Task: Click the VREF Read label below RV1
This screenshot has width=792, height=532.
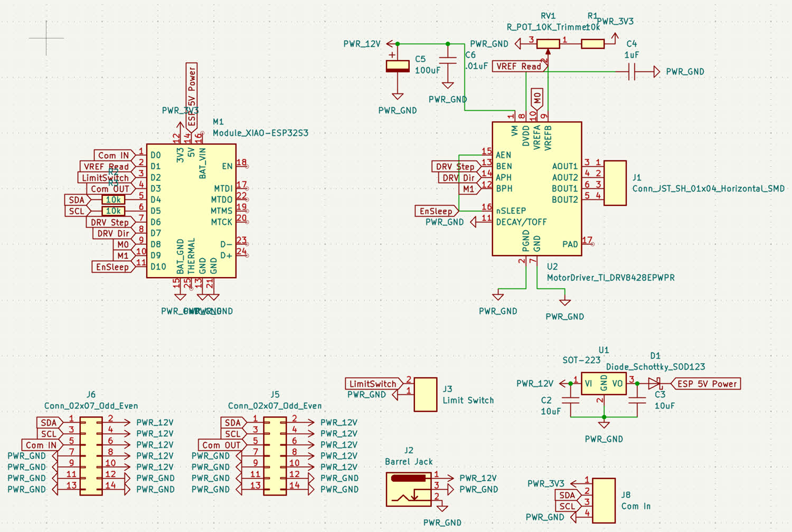Action: click(518, 66)
